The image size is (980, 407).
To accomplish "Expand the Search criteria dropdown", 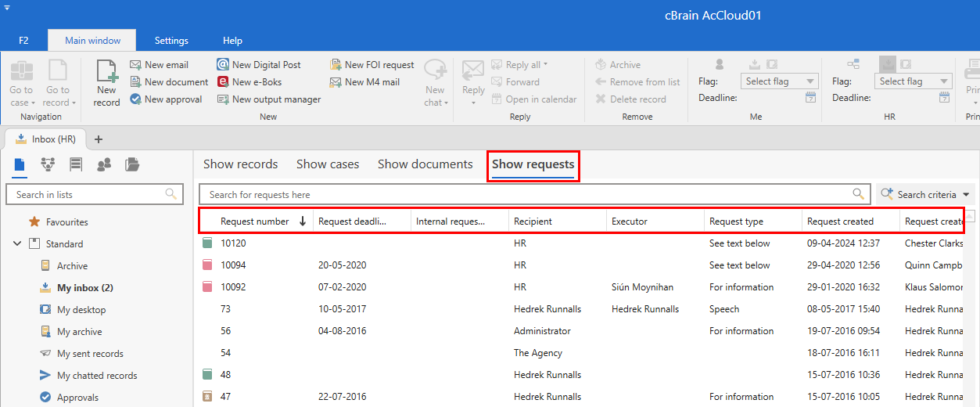I will 967,195.
